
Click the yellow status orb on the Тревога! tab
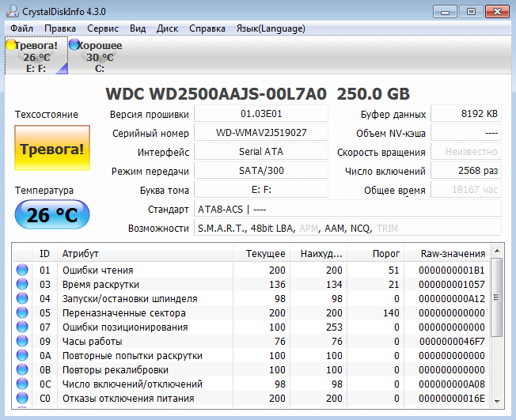pyautogui.click(x=11, y=45)
